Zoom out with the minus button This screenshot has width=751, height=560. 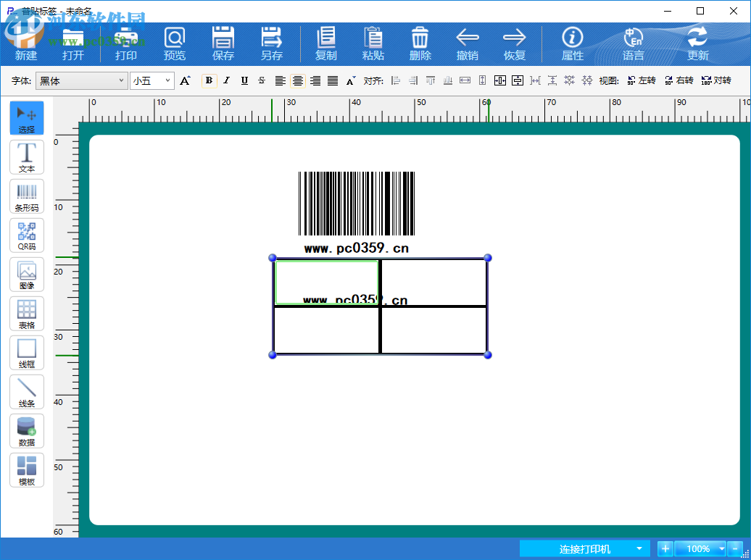pyautogui.click(x=735, y=548)
